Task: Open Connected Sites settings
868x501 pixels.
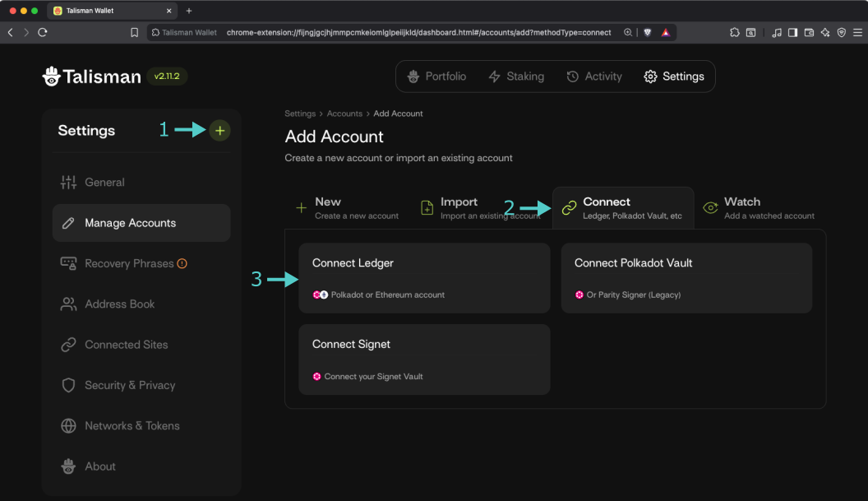Action: 141,345
